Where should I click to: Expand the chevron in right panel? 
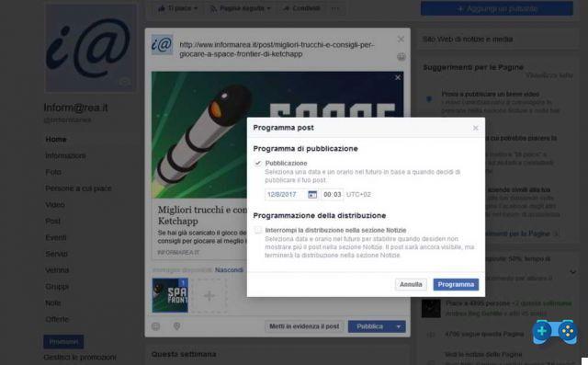pyautogui.click(x=572, y=271)
